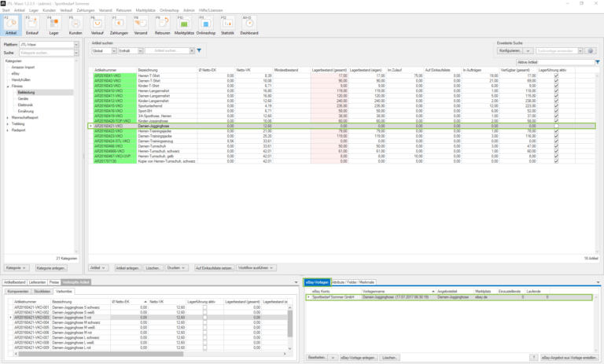Viewport: 604px width, 364px height.
Task: Toggle Lagerführung aktiv for first Herren-T-Shirt row
Action: coord(556,75)
